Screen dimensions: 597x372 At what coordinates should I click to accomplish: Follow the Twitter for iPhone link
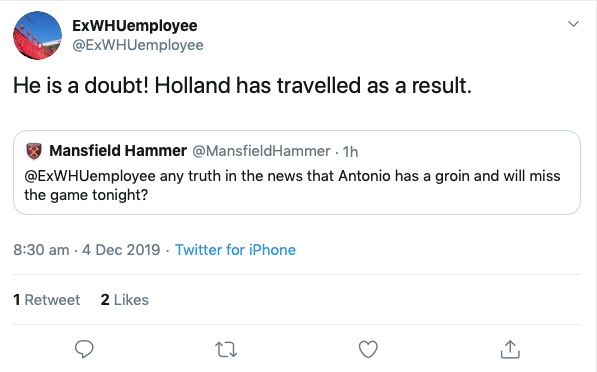tap(235, 250)
